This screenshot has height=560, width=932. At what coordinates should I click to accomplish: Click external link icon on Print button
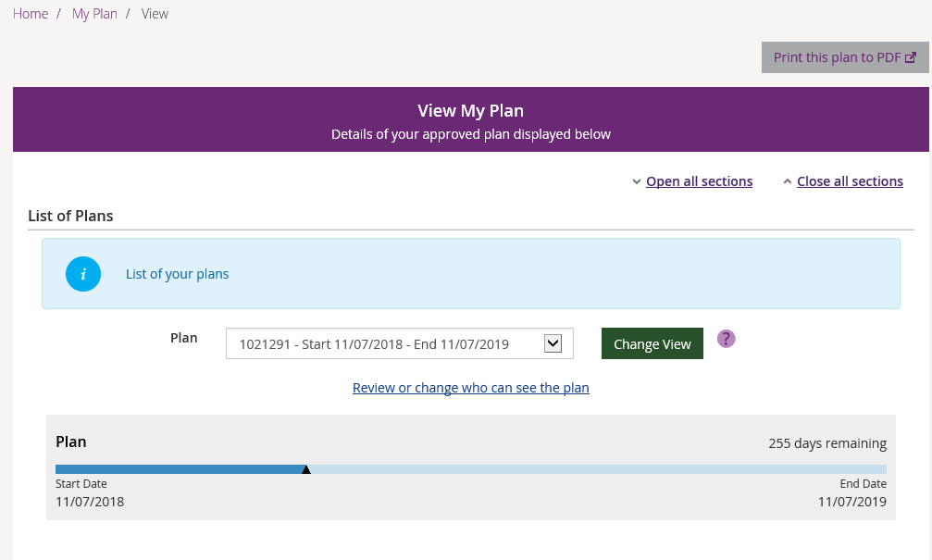[x=911, y=57]
